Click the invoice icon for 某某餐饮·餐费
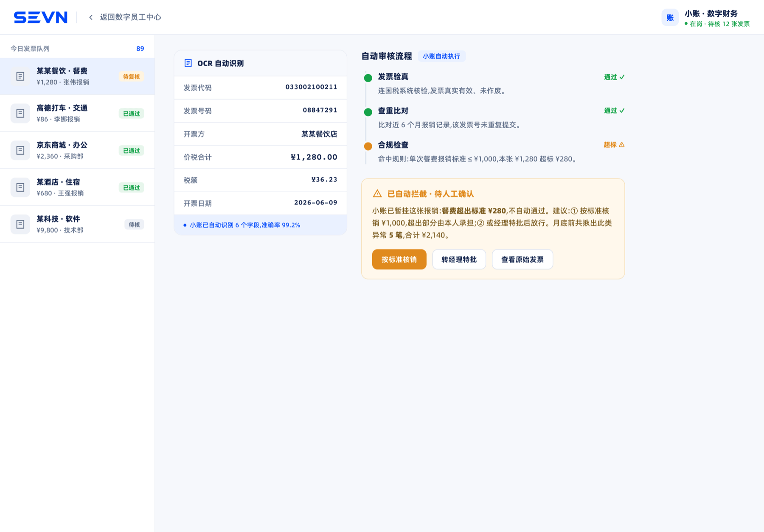The width and height of the screenshot is (764, 532). [x=20, y=76]
